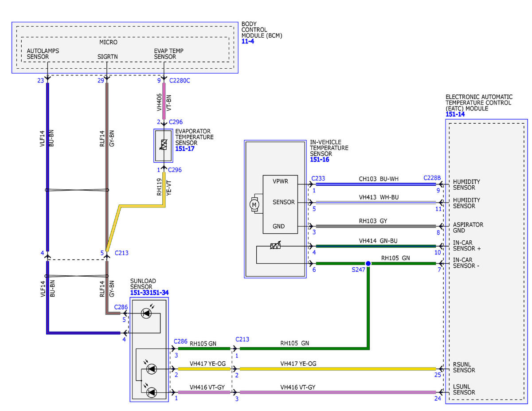Click the IN-CAR SENSOR - label
The width and height of the screenshot is (532, 411).
tap(466, 262)
